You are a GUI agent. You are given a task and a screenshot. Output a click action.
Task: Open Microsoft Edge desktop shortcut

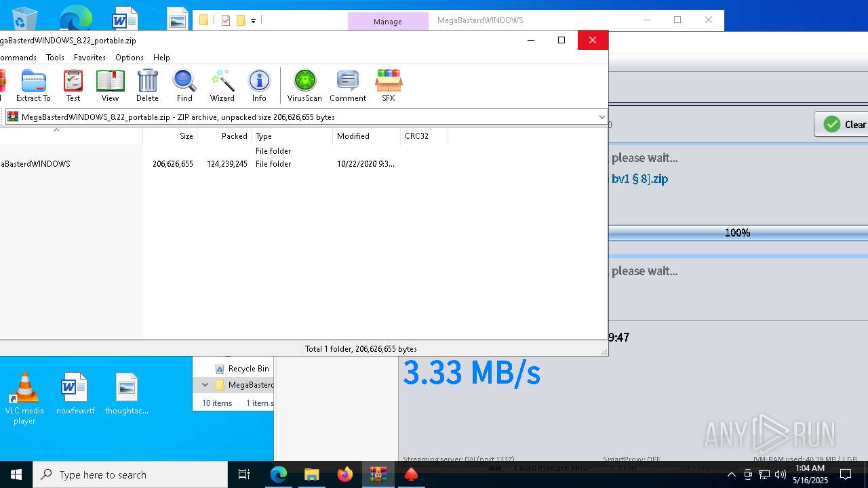[75, 17]
